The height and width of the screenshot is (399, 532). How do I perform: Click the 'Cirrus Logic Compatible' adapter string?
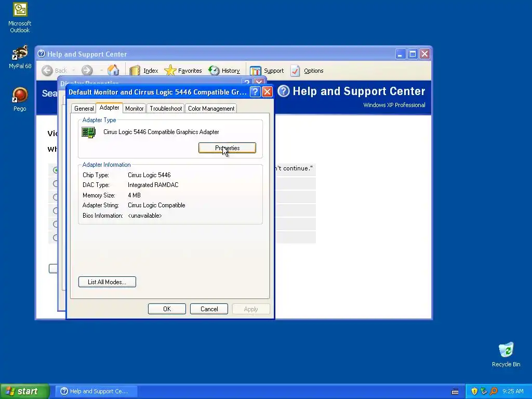pos(156,205)
